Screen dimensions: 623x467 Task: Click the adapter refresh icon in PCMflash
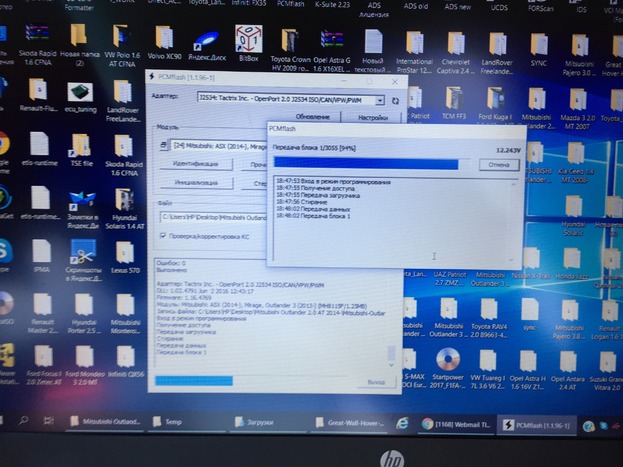[x=396, y=101]
